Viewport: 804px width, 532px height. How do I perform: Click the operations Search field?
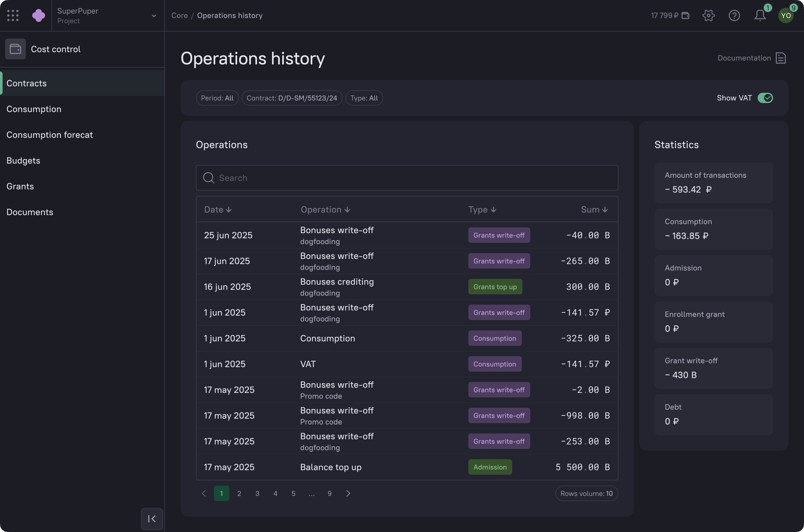click(x=407, y=178)
